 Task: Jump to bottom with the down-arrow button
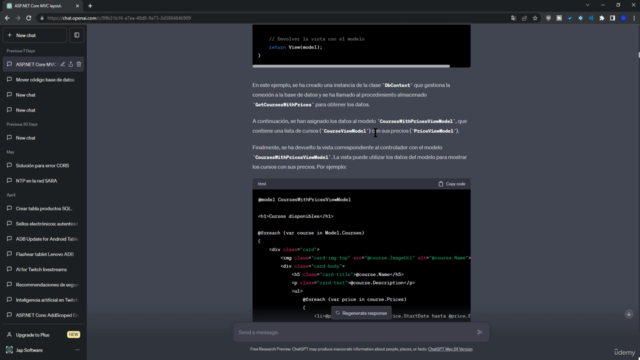tap(629, 314)
